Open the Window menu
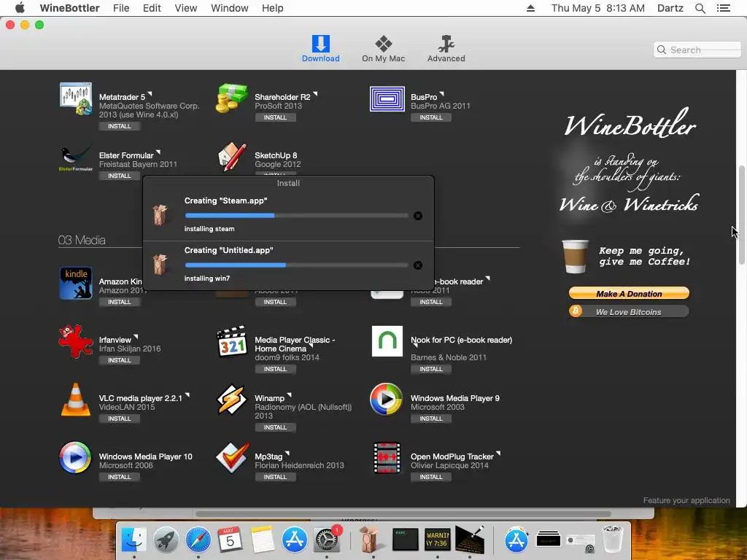Viewport: 747px width, 560px height. [230, 8]
